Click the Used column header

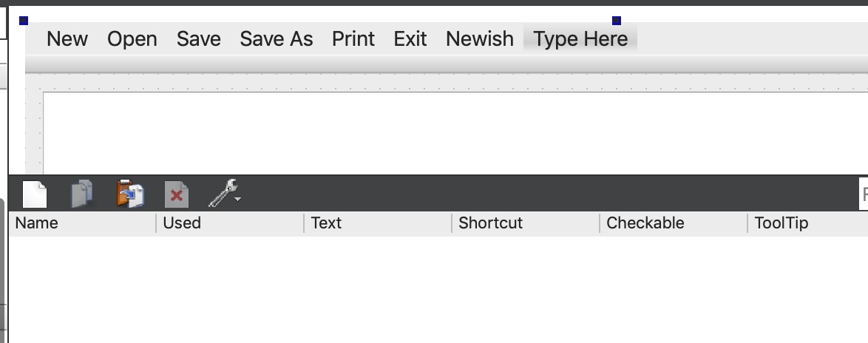pos(182,223)
